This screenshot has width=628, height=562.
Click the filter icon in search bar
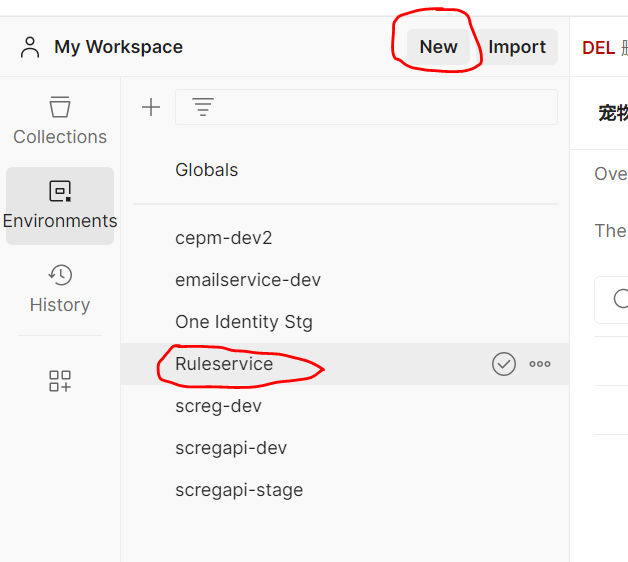[203, 107]
